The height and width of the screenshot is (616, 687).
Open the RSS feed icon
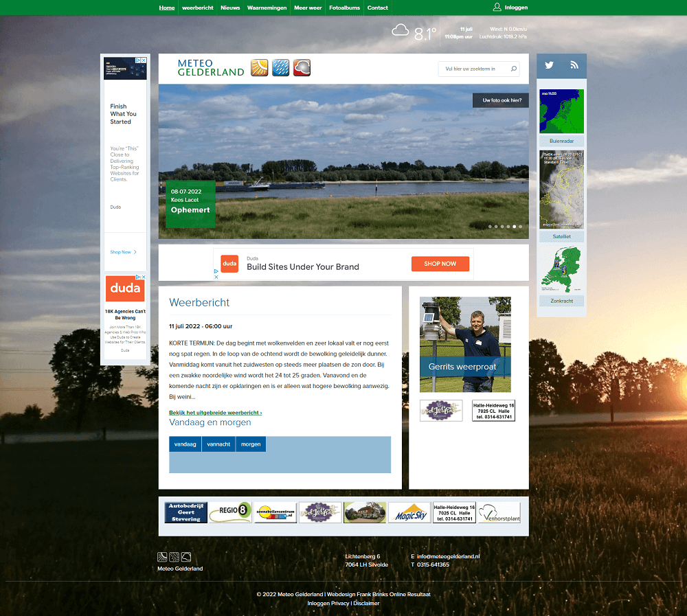point(574,65)
